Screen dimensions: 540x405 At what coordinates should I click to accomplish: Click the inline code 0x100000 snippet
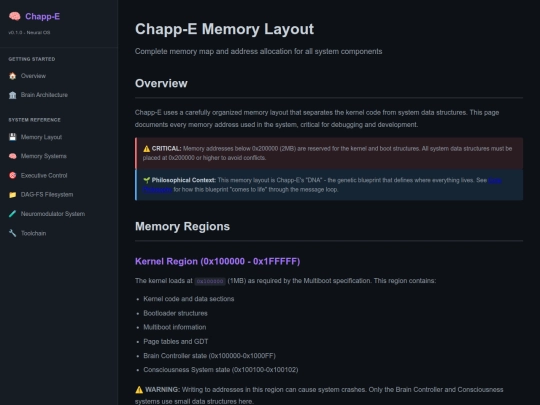tap(210, 281)
